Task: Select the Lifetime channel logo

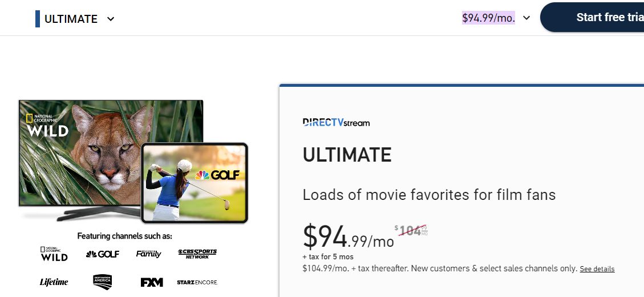Action: (54, 282)
